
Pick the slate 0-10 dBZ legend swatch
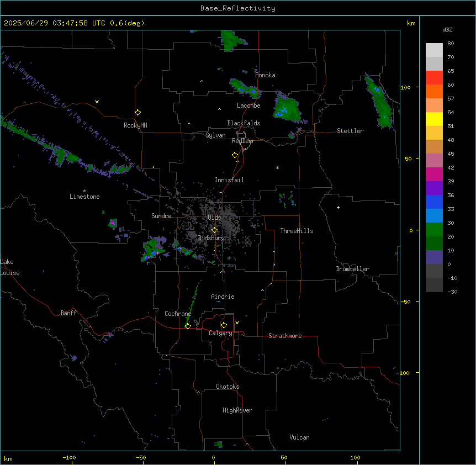point(434,257)
